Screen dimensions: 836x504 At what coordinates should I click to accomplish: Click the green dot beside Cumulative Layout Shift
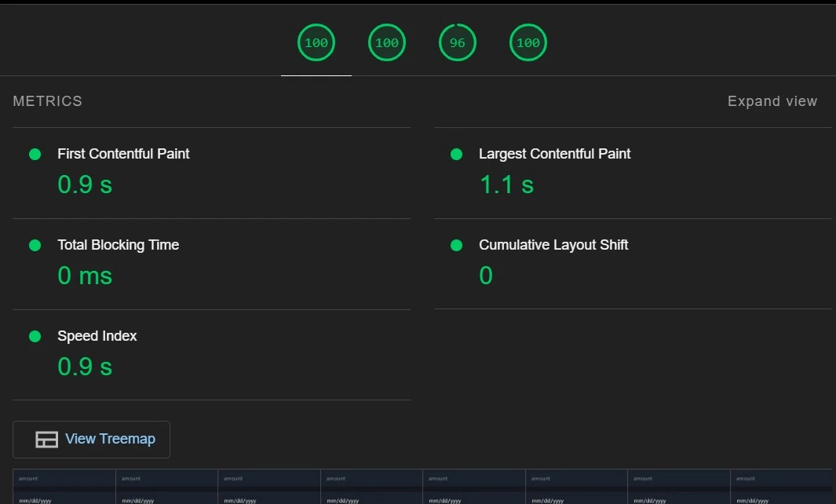pyautogui.click(x=456, y=246)
